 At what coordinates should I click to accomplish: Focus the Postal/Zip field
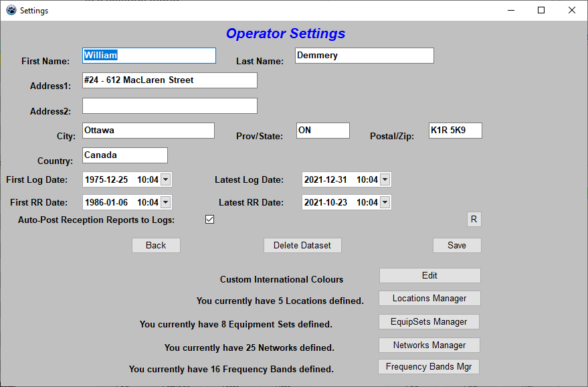coord(455,131)
